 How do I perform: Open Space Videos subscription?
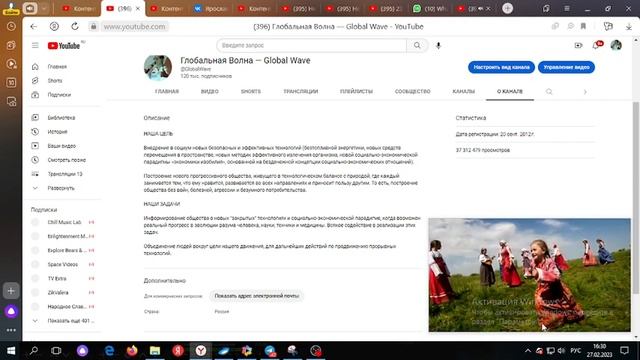(x=63, y=264)
